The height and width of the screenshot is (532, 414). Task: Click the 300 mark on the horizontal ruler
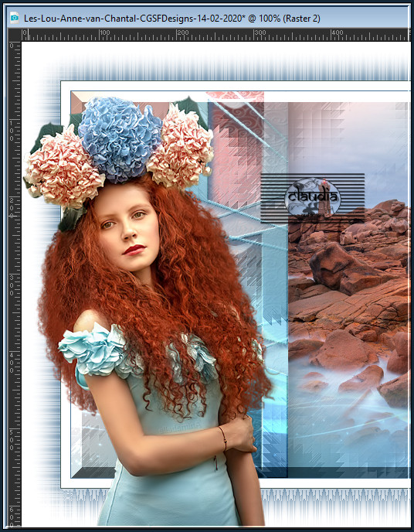click(x=260, y=33)
